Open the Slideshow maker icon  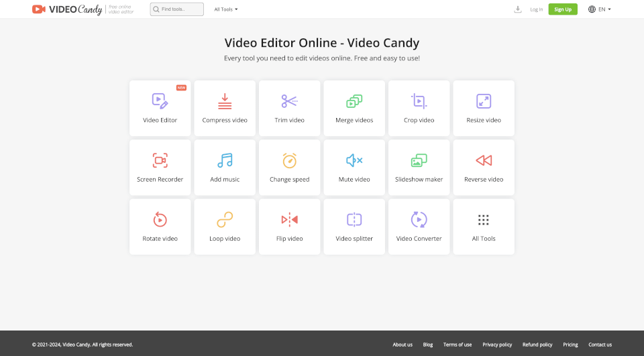[419, 160]
